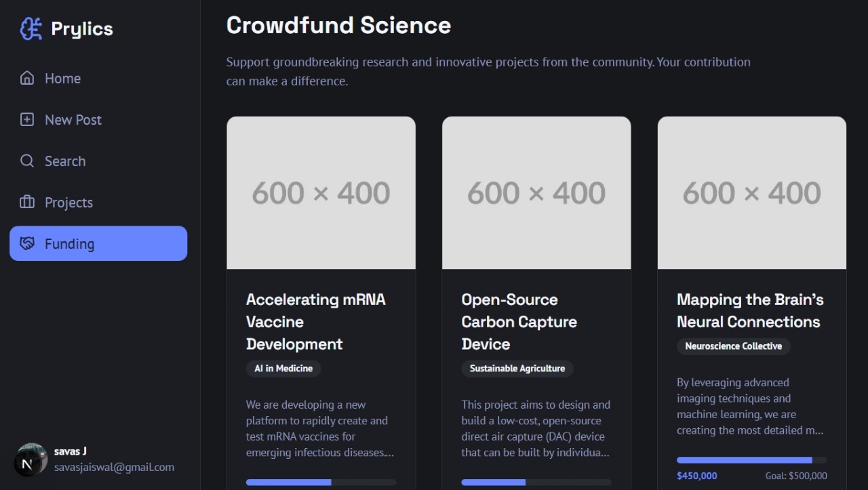Click the Carbon Capture project placeholder image
The width and height of the screenshot is (868, 490).
536,193
